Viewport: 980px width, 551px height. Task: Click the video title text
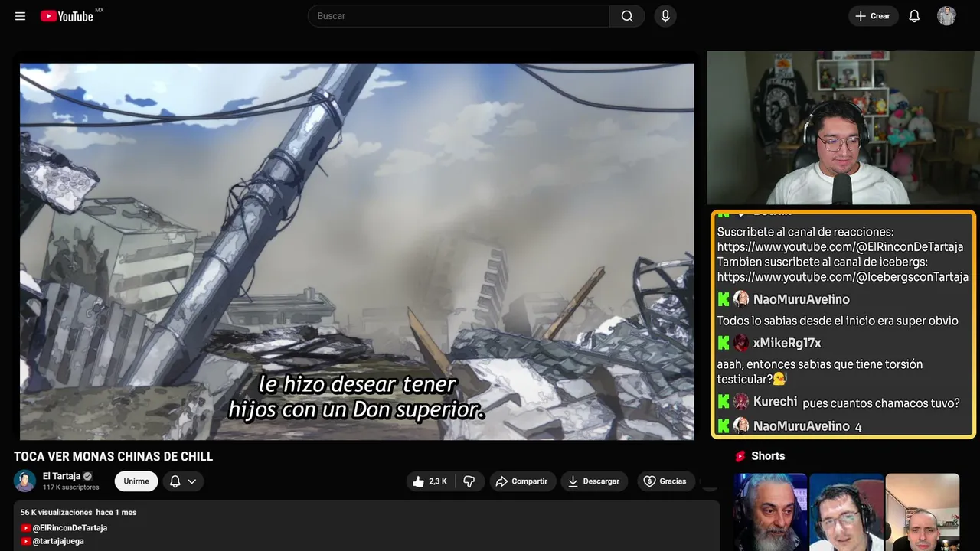[x=113, y=456]
